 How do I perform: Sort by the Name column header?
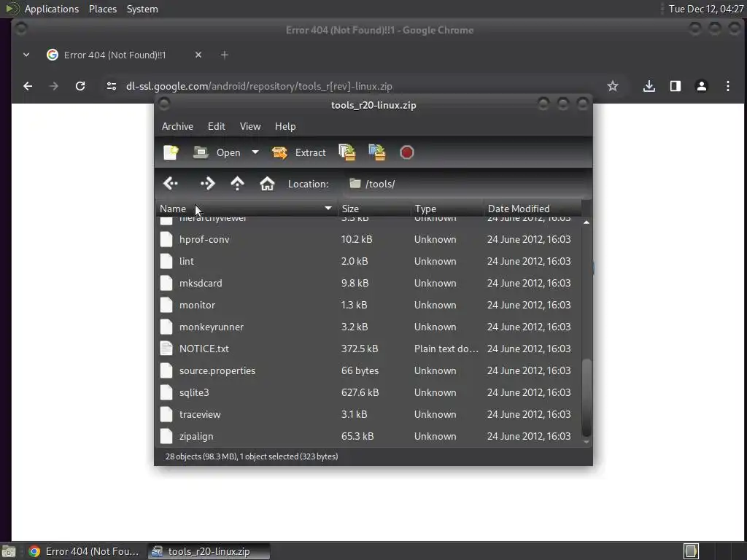[246, 209]
